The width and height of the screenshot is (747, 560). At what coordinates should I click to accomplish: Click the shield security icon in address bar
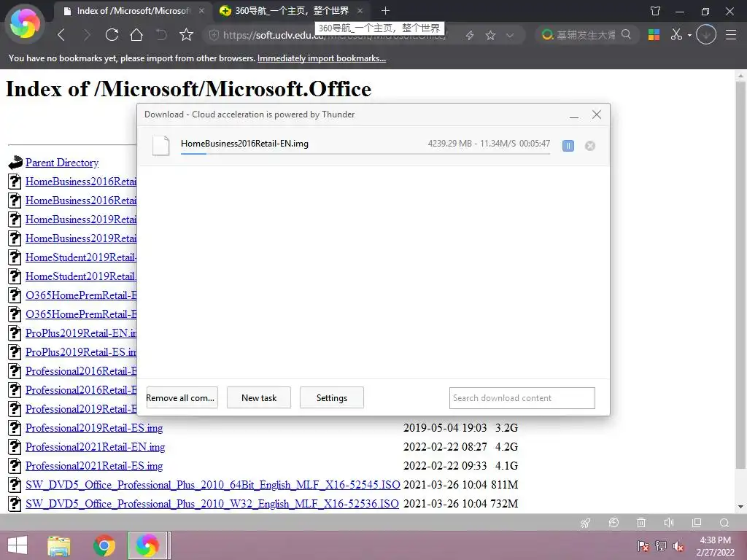pyautogui.click(x=214, y=35)
